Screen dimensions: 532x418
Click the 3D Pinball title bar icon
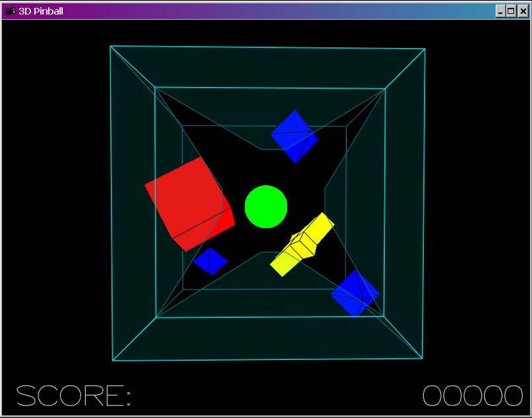tap(10, 11)
